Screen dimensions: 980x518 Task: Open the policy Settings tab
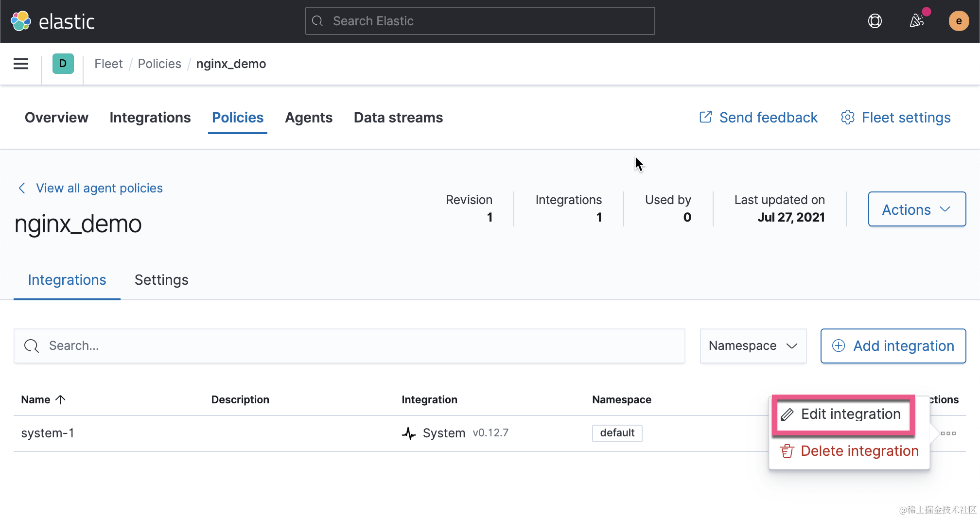click(161, 280)
